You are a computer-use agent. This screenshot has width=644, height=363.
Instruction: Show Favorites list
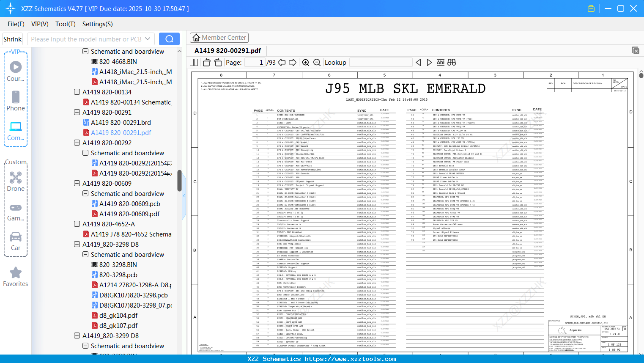(x=16, y=277)
